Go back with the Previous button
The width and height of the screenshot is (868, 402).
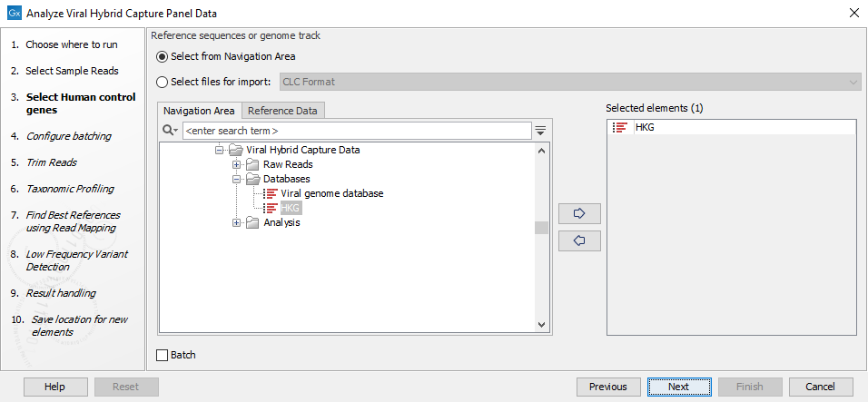point(607,387)
